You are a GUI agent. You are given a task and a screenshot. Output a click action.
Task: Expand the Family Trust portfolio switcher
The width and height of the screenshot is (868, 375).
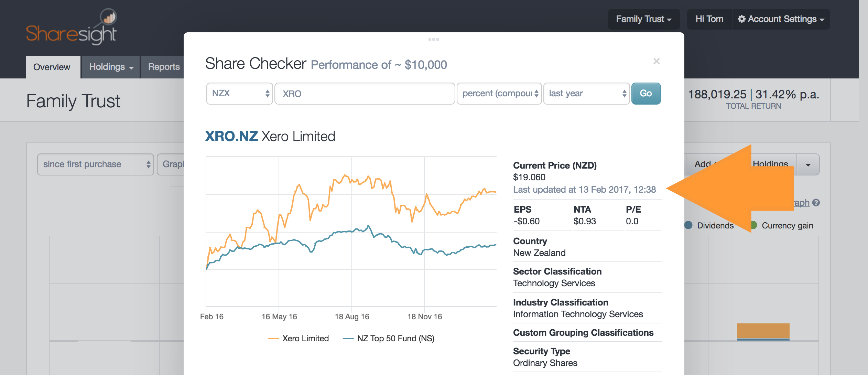click(x=644, y=19)
